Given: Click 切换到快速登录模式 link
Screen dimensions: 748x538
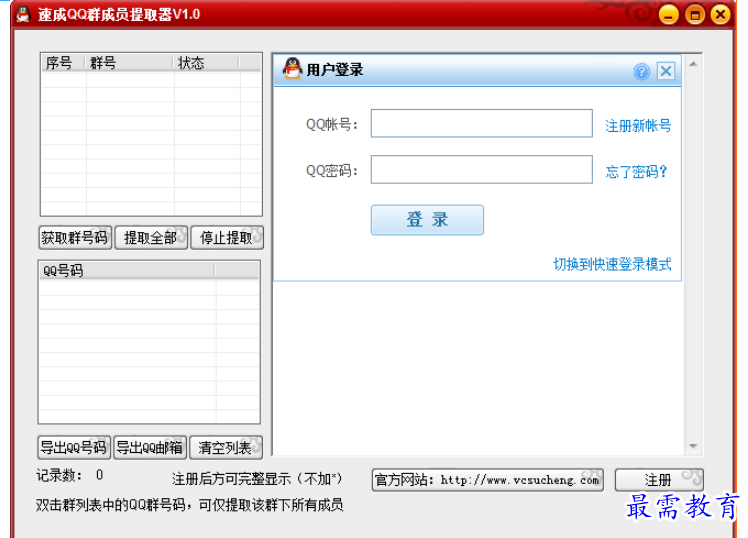Looking at the screenshot, I should point(612,264).
